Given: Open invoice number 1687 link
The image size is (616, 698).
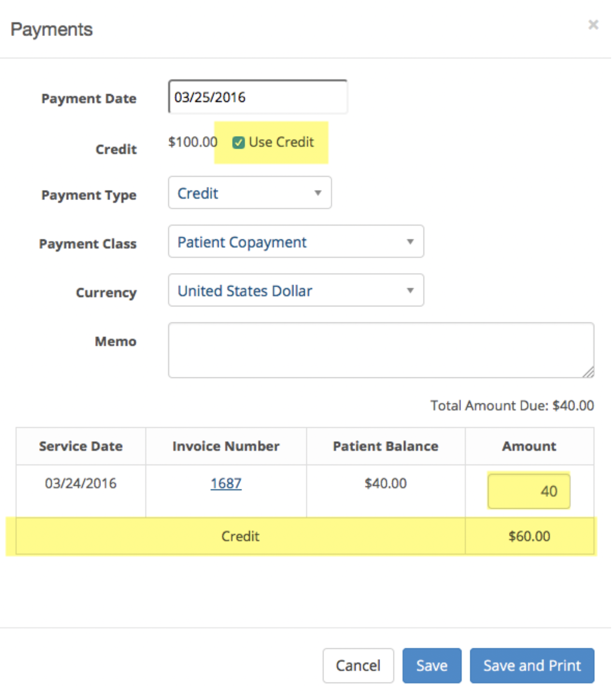Looking at the screenshot, I should (226, 483).
